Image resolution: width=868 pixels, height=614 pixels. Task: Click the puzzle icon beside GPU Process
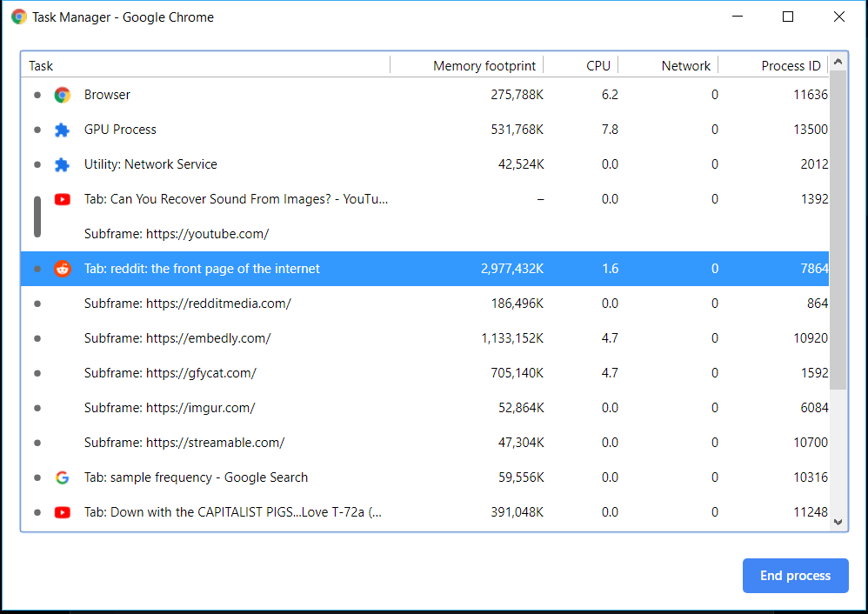62,130
